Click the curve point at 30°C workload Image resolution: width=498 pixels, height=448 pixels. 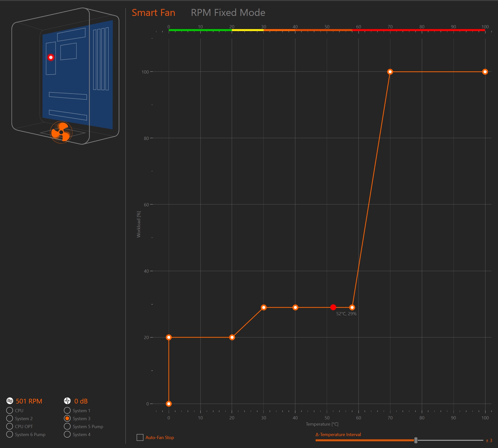pos(264,308)
